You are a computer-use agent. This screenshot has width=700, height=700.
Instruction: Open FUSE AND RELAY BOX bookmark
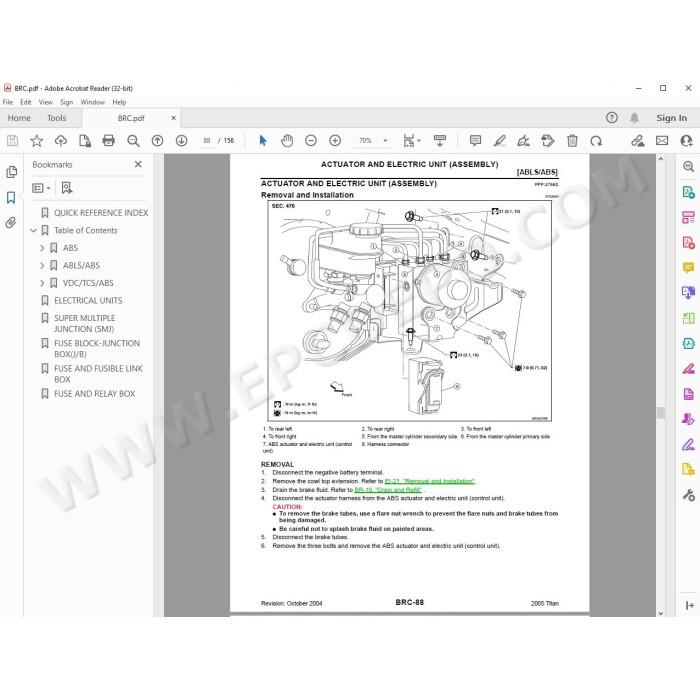94,394
